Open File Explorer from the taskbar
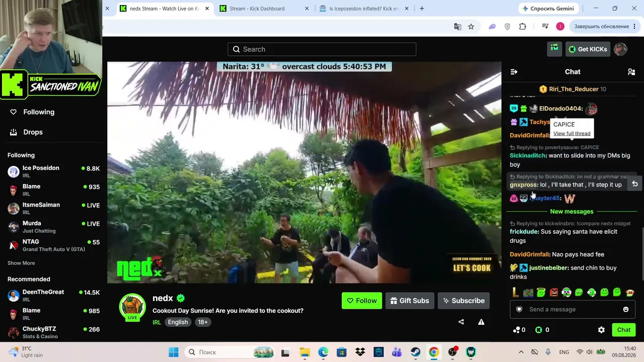Image resolution: width=644 pixels, height=362 pixels. pos(304,352)
